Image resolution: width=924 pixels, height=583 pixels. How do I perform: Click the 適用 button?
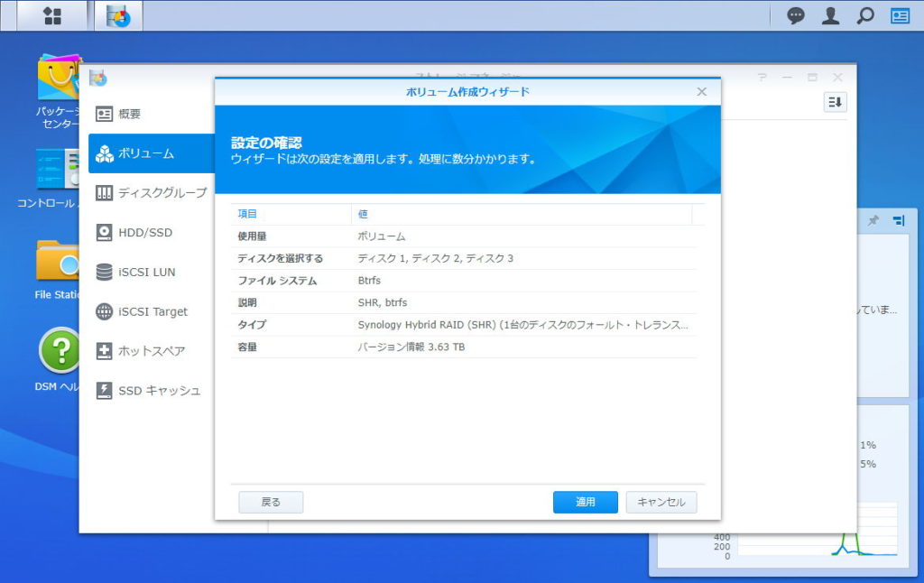pos(585,502)
